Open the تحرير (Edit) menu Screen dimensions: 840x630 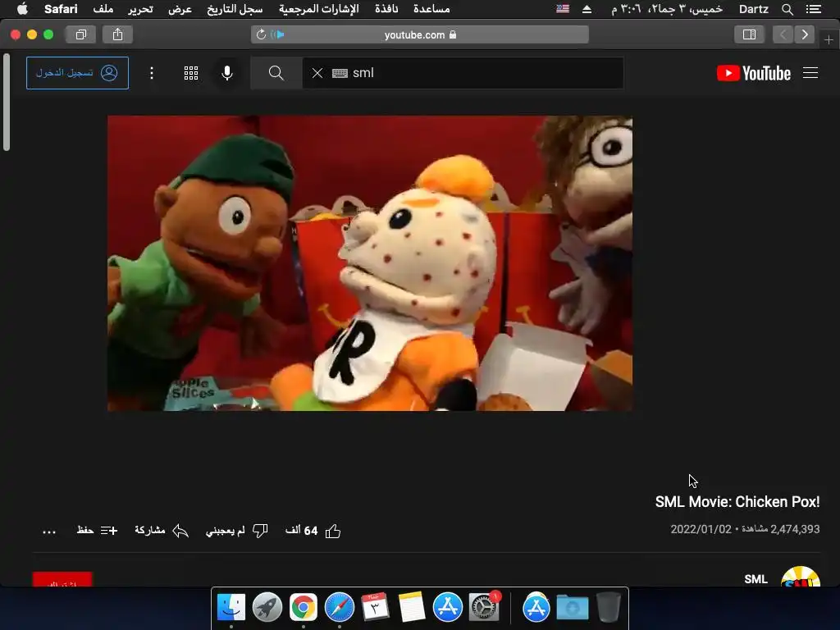point(140,8)
